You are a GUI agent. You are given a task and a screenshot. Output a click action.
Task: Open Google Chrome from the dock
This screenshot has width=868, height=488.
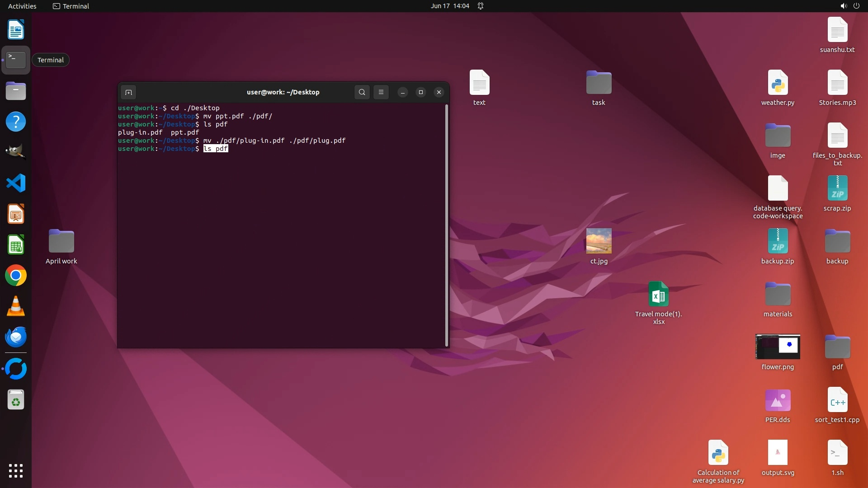tap(16, 276)
